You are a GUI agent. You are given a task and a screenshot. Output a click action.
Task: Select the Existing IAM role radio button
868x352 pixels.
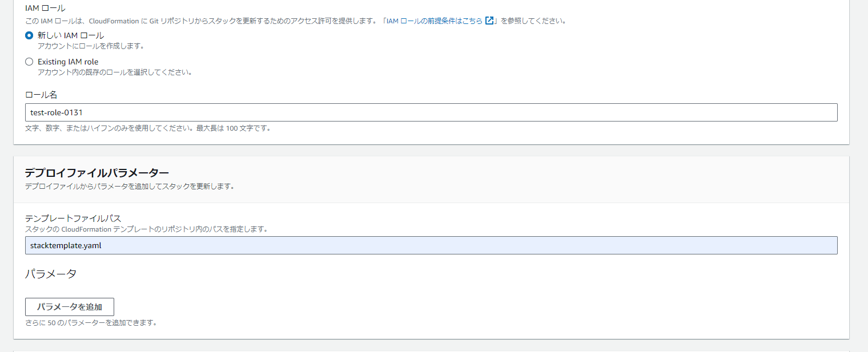pos(29,62)
